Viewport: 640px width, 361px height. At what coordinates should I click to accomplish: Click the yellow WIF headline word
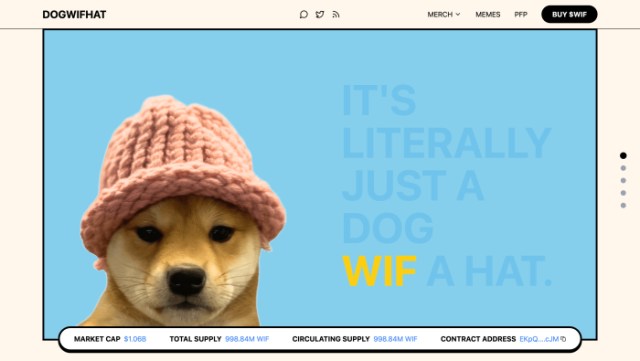click(379, 271)
